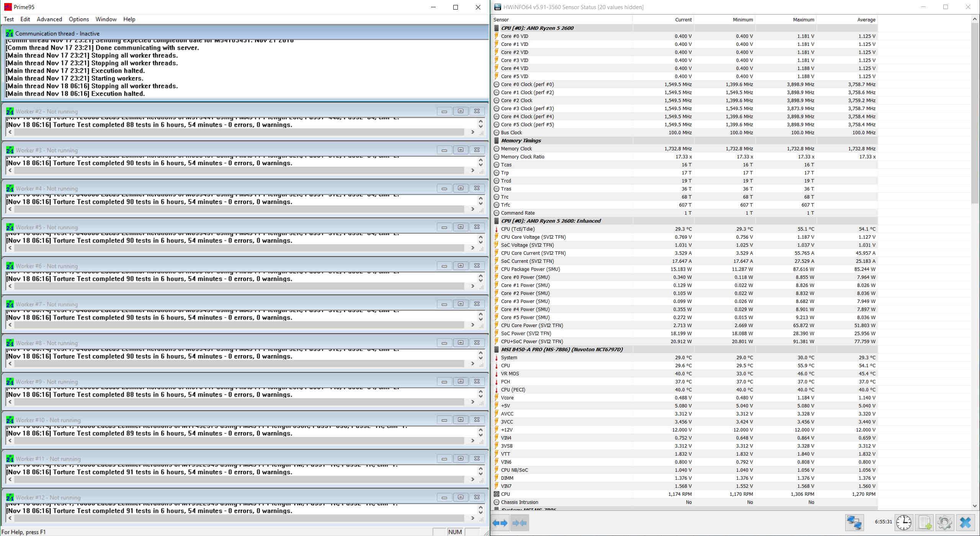Close the Worker #9 child window
The height and width of the screenshot is (536, 980).
(477, 381)
